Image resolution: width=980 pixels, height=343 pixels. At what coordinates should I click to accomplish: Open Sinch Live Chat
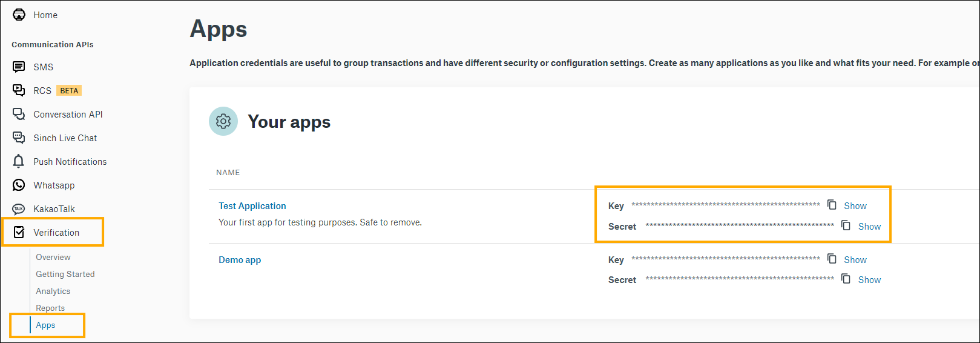tap(65, 138)
